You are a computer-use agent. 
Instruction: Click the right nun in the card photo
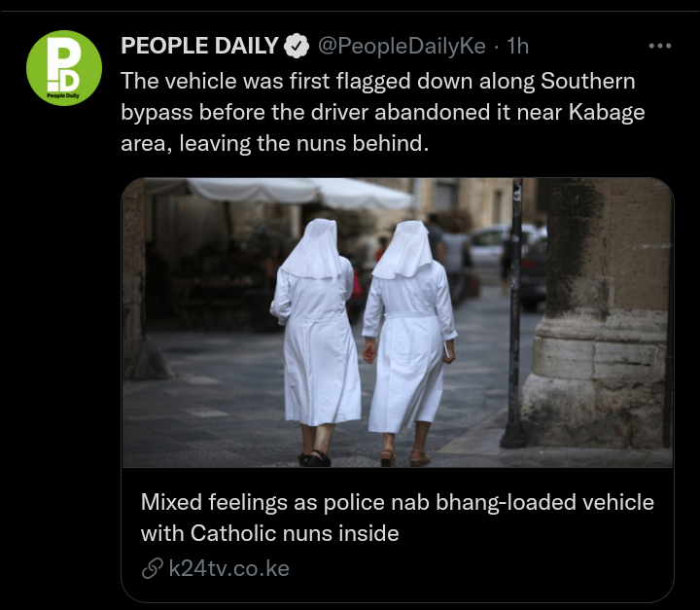coord(409,343)
